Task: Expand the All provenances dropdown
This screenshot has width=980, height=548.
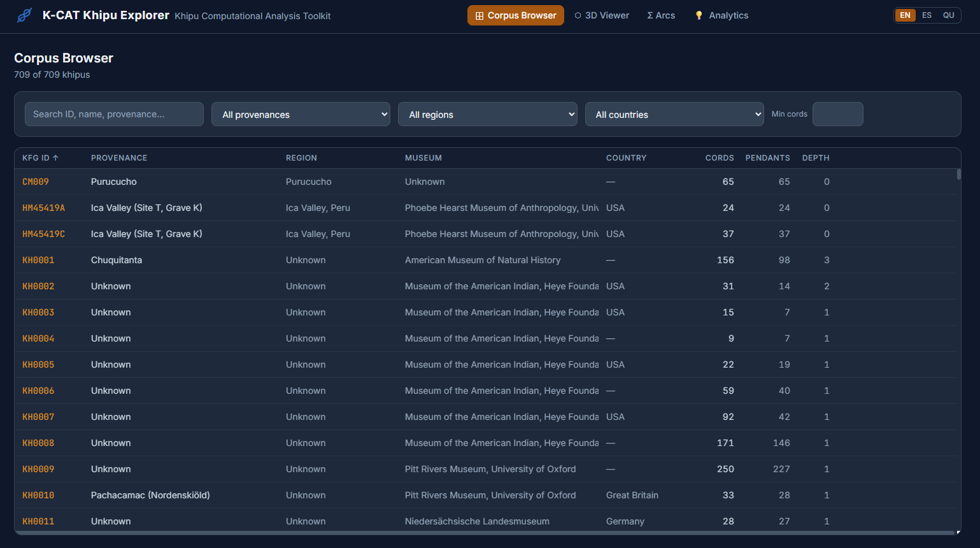Action: 301,115
